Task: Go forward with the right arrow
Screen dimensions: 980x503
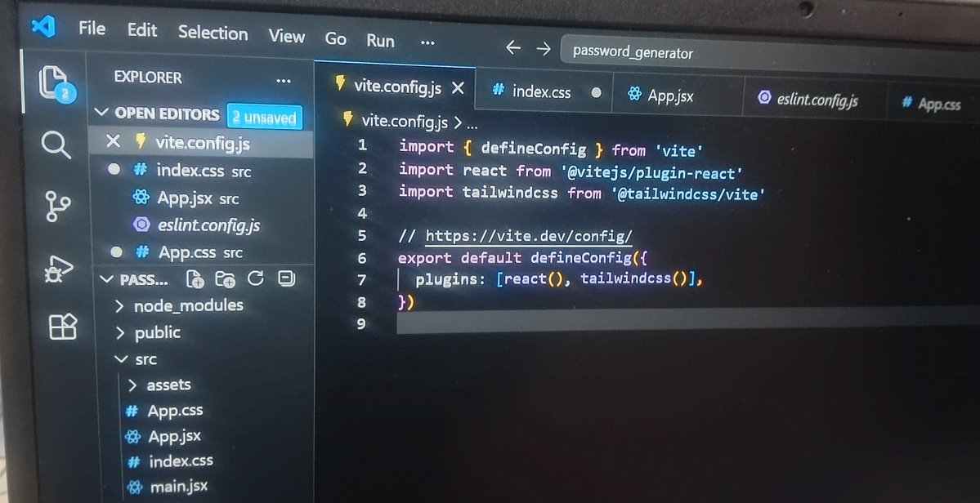Action: (544, 49)
